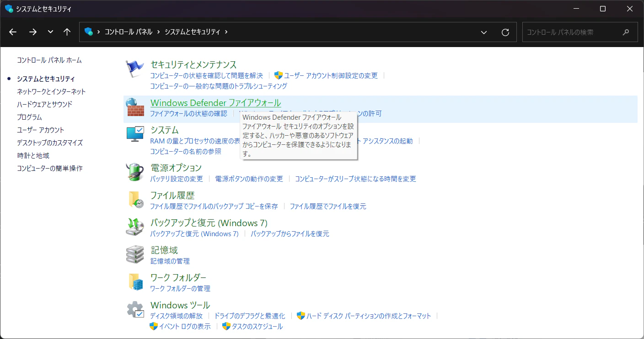Click ディスク領域の解放 link
This screenshot has height=339, width=644.
pyautogui.click(x=176, y=316)
